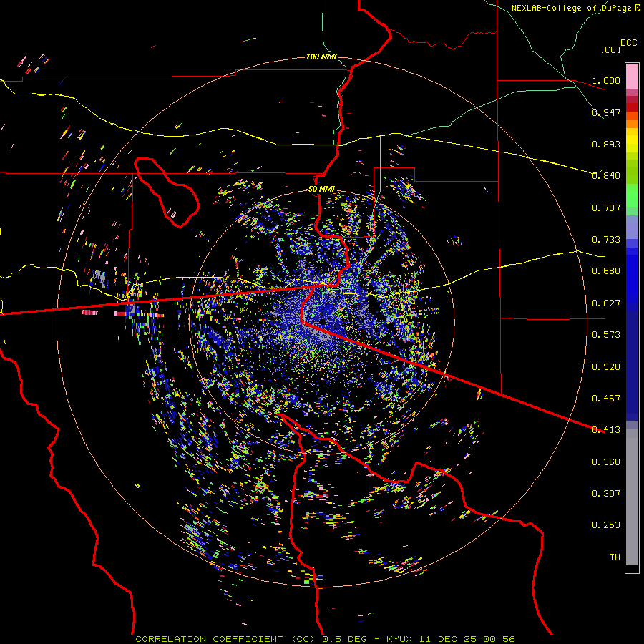Pick the pink segment of the color bar
This screenshot has width=644, height=644.
(632, 77)
